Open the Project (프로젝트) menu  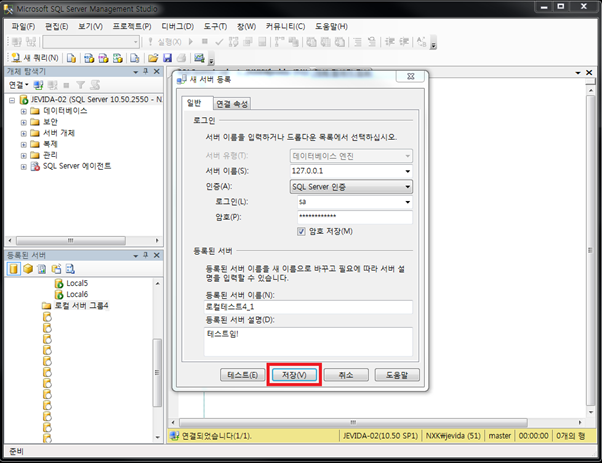(x=132, y=26)
